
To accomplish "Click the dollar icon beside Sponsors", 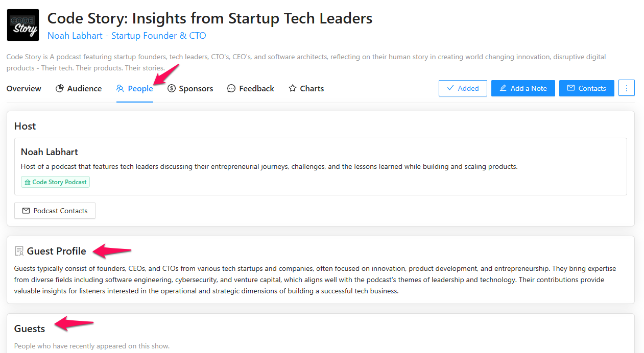I will coord(172,88).
